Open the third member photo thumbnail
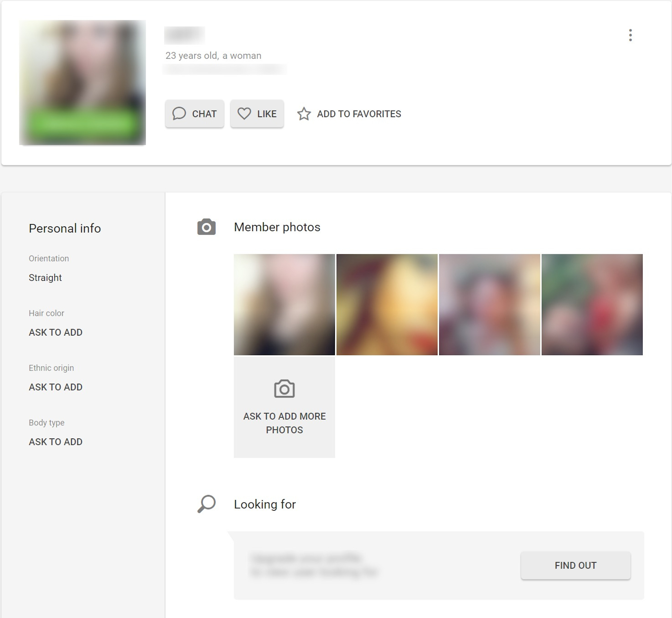 coord(489,304)
